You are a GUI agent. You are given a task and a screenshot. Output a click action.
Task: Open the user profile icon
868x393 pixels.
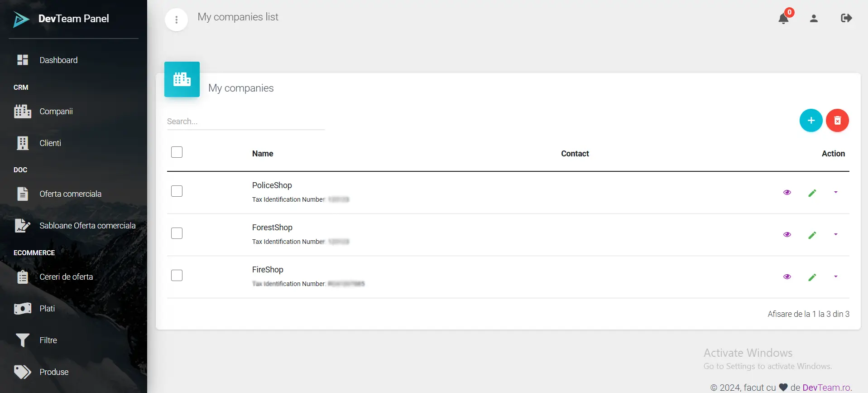(x=814, y=18)
